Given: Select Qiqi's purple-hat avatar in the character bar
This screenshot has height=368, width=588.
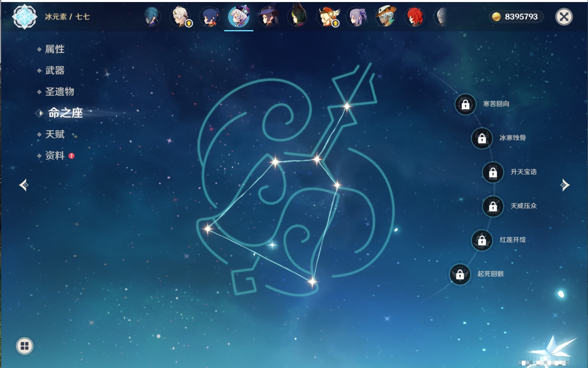Looking at the screenshot, I should pos(239,17).
